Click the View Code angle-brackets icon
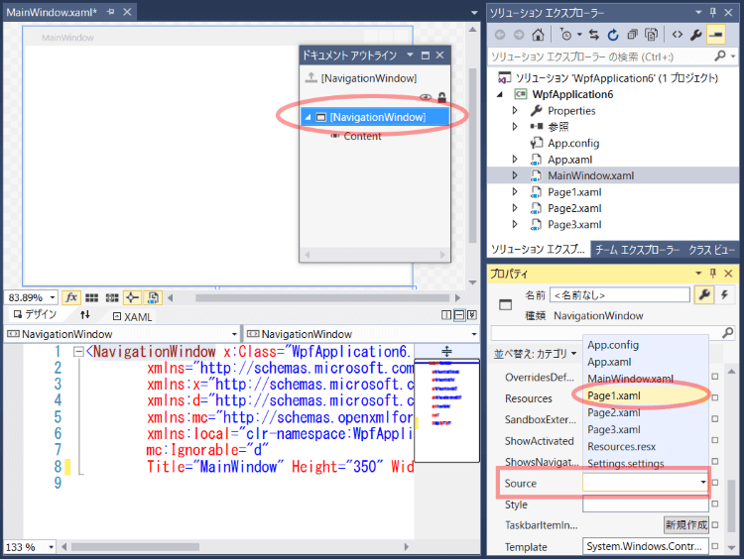 (678, 35)
